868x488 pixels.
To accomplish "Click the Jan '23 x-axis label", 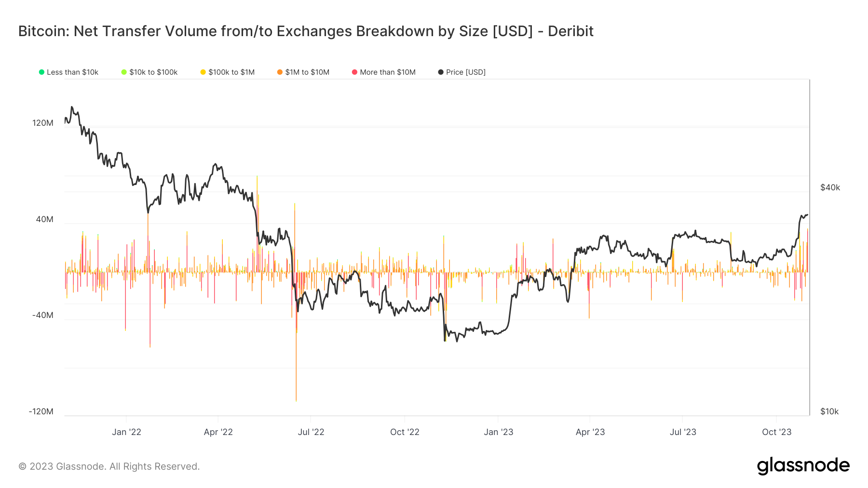I will 499,432.
